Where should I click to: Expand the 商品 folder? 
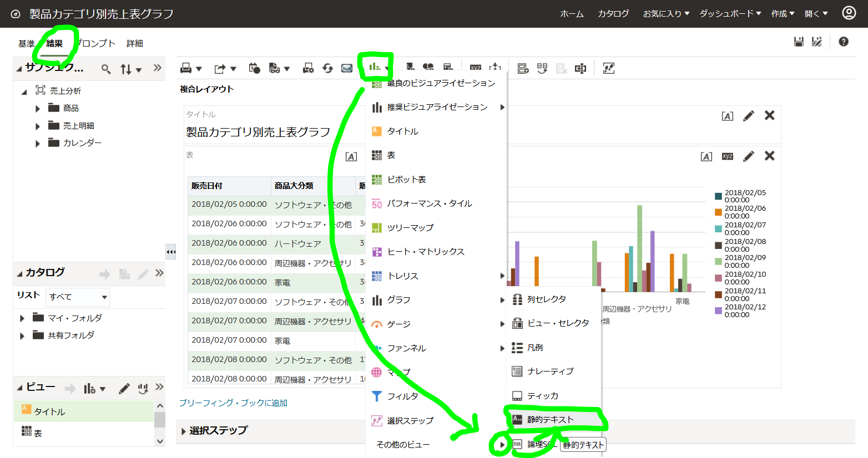(x=38, y=109)
